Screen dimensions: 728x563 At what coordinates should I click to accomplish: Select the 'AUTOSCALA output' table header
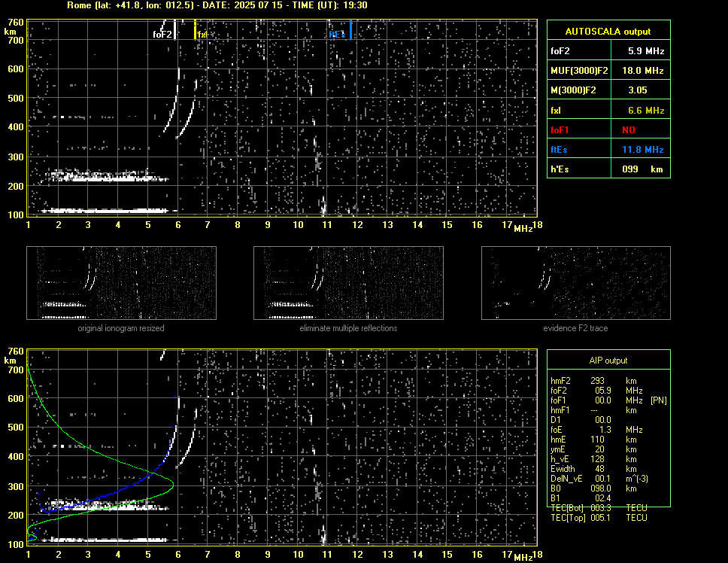[x=608, y=32]
